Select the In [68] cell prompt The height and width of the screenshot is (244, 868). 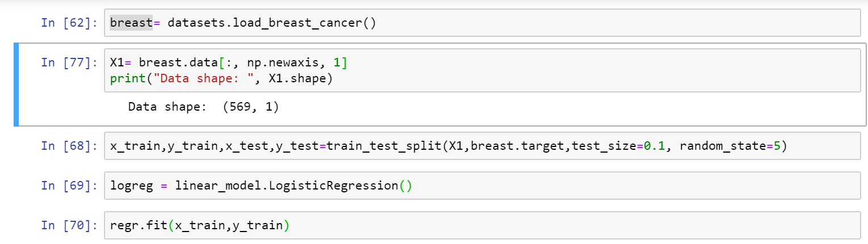69,146
